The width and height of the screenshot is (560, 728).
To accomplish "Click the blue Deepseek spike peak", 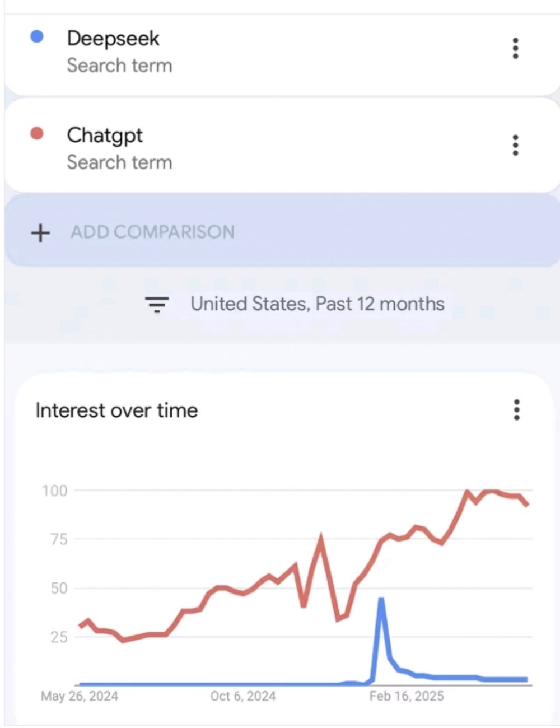I will click(381, 599).
